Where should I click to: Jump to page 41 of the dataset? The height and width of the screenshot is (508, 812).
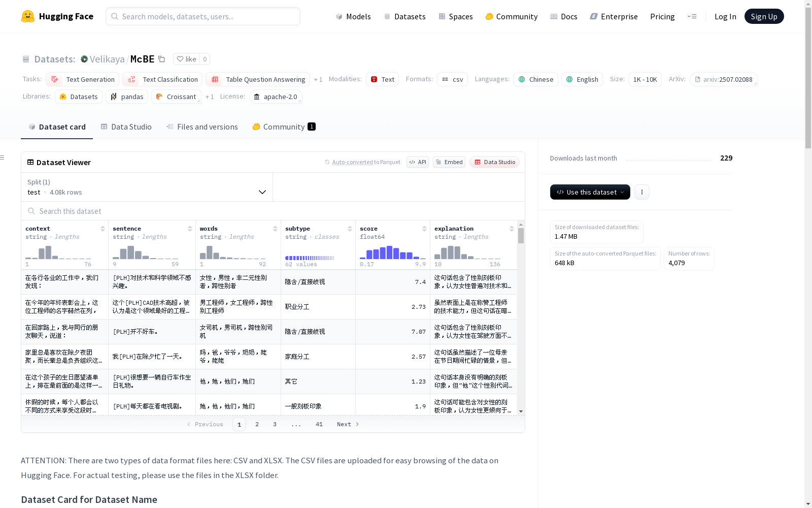click(319, 424)
